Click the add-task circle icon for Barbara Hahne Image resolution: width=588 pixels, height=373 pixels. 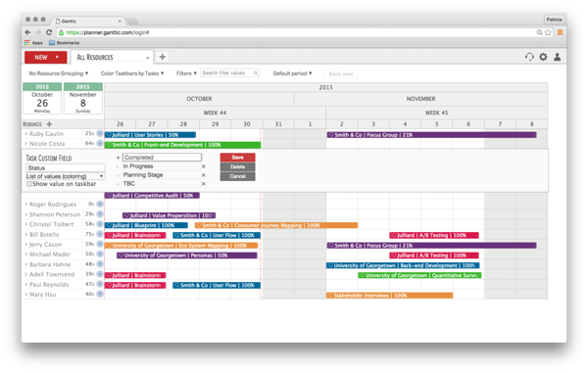(x=100, y=264)
